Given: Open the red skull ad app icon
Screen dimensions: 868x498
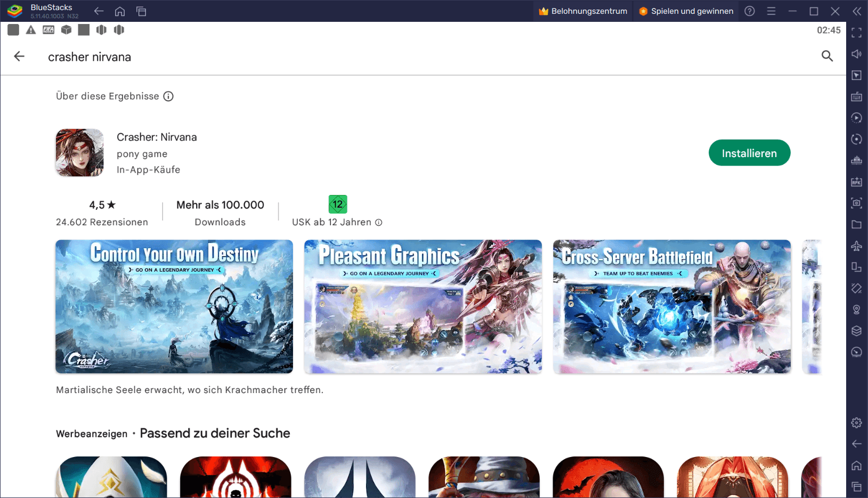Looking at the screenshot, I should pyautogui.click(x=236, y=477).
